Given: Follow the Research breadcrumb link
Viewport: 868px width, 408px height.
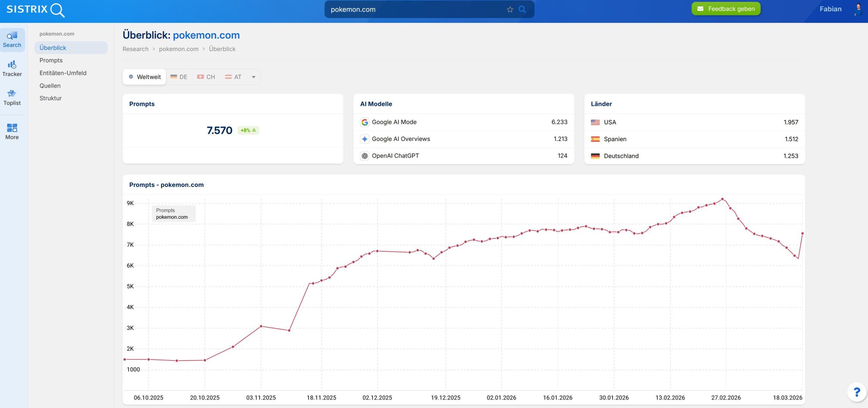Looking at the screenshot, I should pos(135,49).
